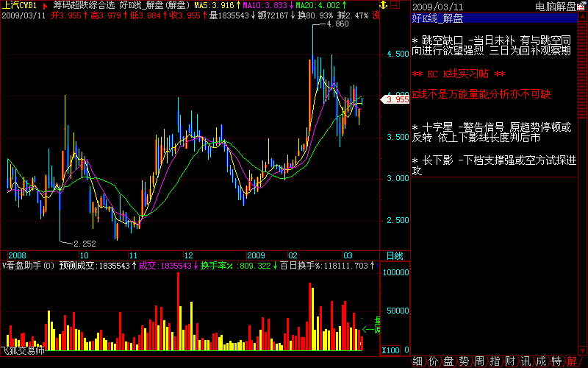Viewport: 588px width, 368px height.
Task: Click the red ** KC K线实习帖 ** line
Action: click(459, 74)
